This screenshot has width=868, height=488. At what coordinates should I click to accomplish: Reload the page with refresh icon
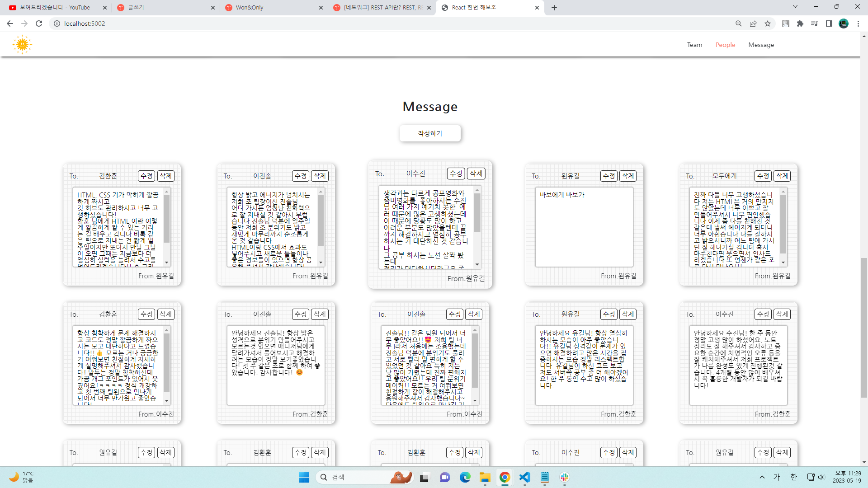point(39,23)
